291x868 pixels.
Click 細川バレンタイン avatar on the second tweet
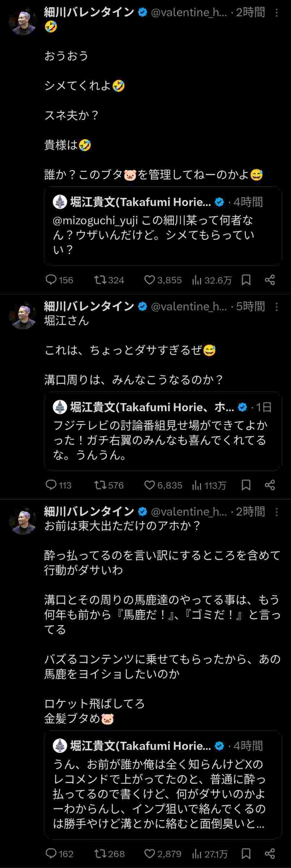pyautogui.click(x=23, y=316)
